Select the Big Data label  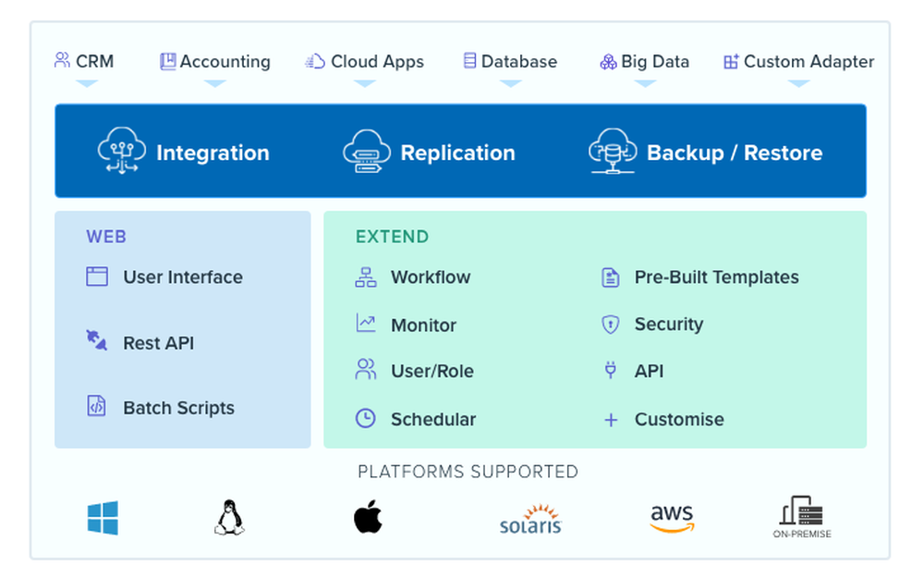tap(655, 62)
